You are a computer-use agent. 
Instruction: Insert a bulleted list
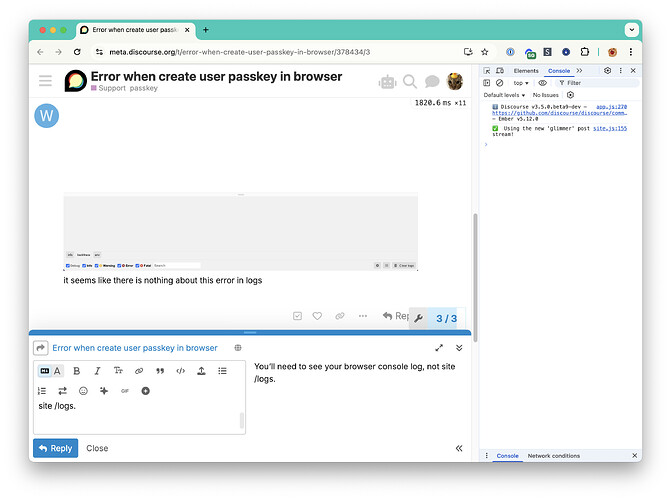click(222, 371)
